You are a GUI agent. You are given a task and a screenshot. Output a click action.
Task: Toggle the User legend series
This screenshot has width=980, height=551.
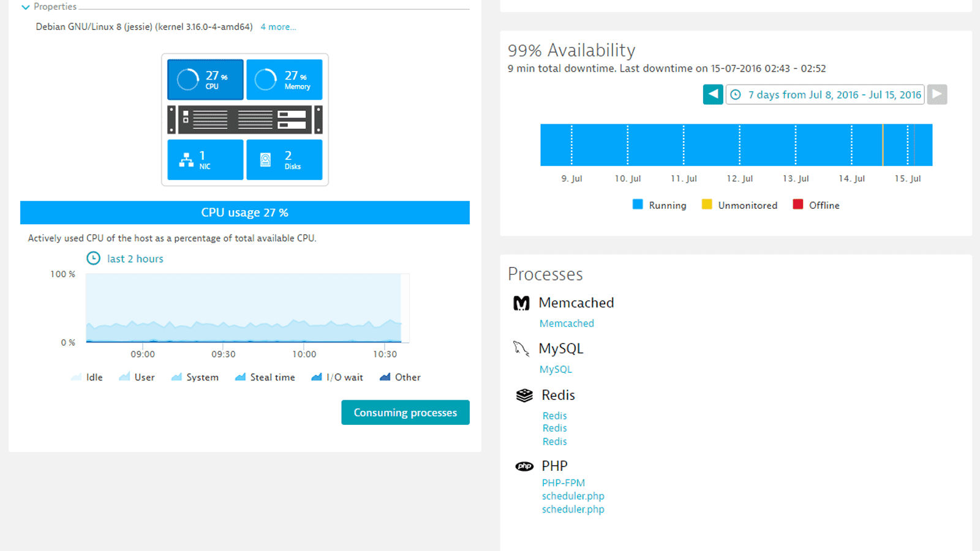pos(137,377)
